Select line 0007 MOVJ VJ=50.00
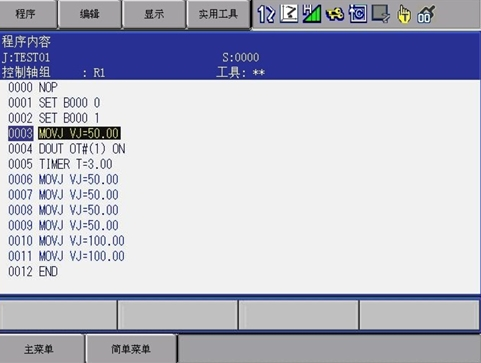 63,195
